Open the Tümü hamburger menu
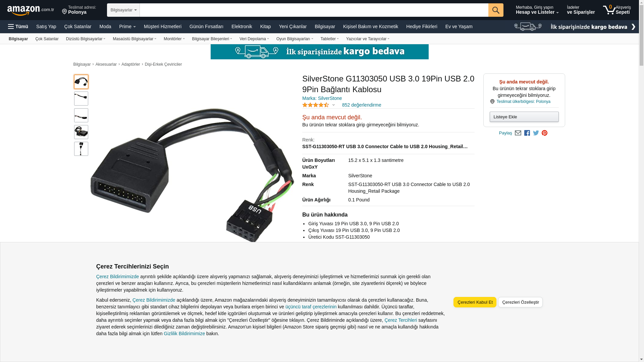The width and height of the screenshot is (644, 362). pyautogui.click(x=18, y=26)
